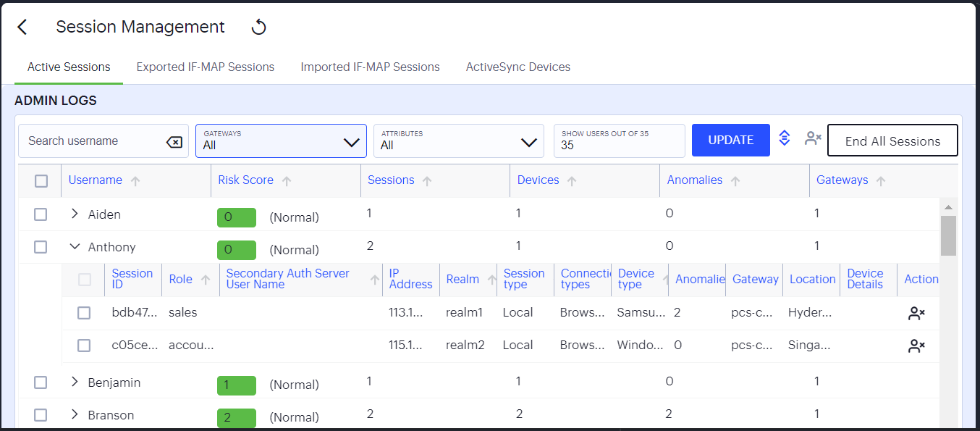Open the Imported IF-MAP Sessions tab
This screenshot has height=431, width=980.
[x=370, y=67]
